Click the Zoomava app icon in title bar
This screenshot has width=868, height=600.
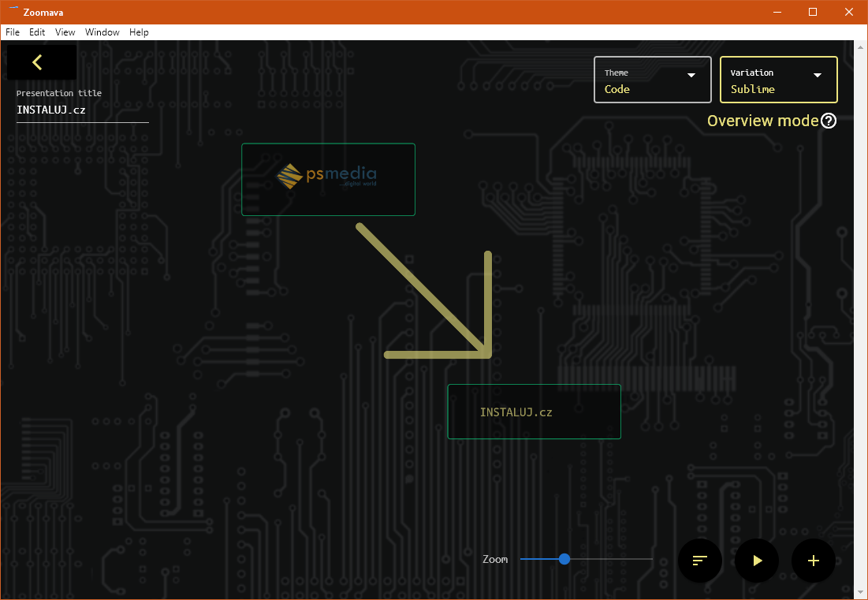point(13,12)
